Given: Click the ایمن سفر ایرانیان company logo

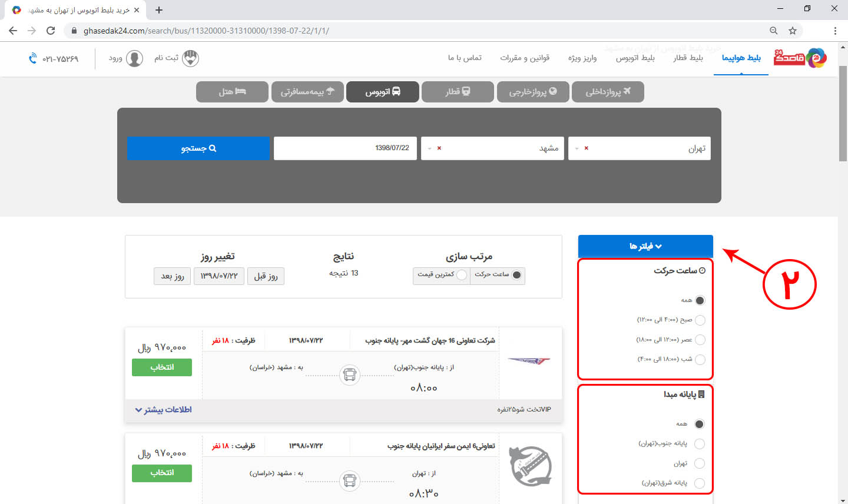Looking at the screenshot, I should click(531, 466).
